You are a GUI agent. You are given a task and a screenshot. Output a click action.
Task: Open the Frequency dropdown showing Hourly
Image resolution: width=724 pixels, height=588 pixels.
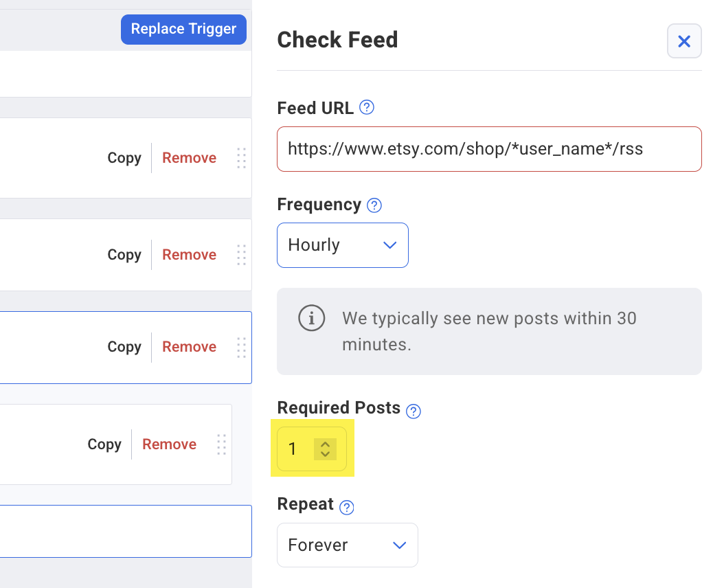342,245
